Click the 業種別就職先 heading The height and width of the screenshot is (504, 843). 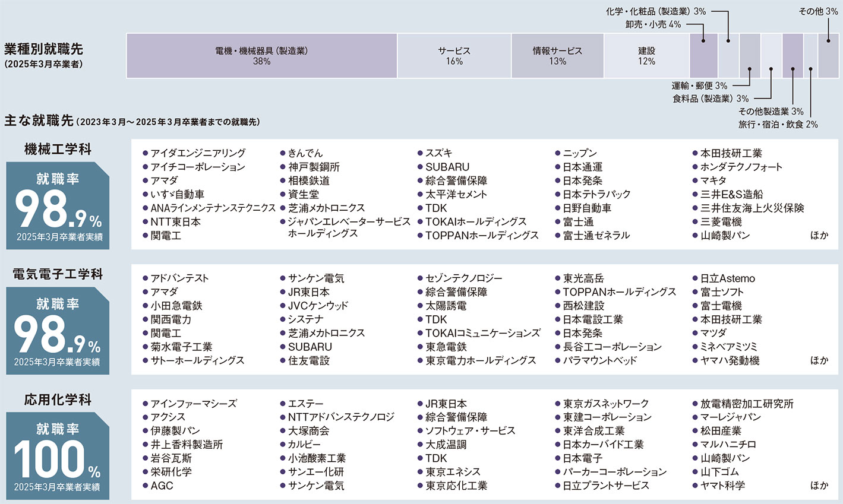44,48
